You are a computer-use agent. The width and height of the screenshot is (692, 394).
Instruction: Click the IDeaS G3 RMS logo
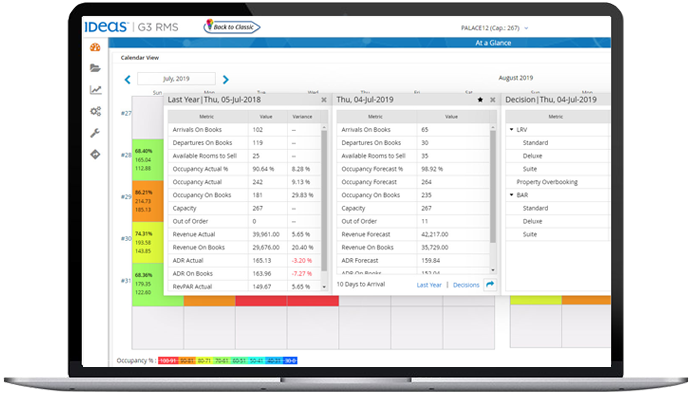[x=132, y=27]
